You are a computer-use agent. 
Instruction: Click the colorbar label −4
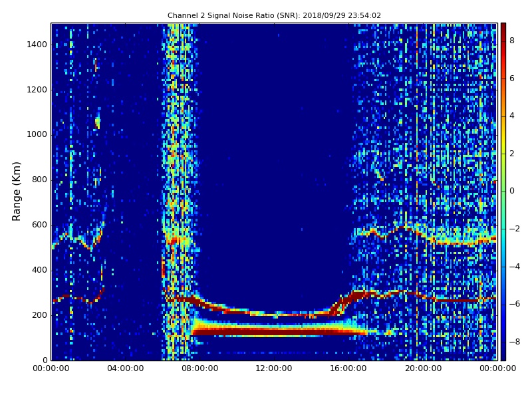coord(515,267)
